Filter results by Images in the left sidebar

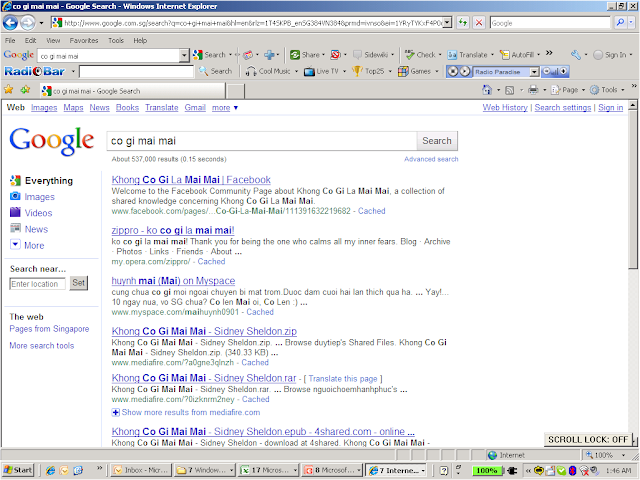[x=39, y=197]
